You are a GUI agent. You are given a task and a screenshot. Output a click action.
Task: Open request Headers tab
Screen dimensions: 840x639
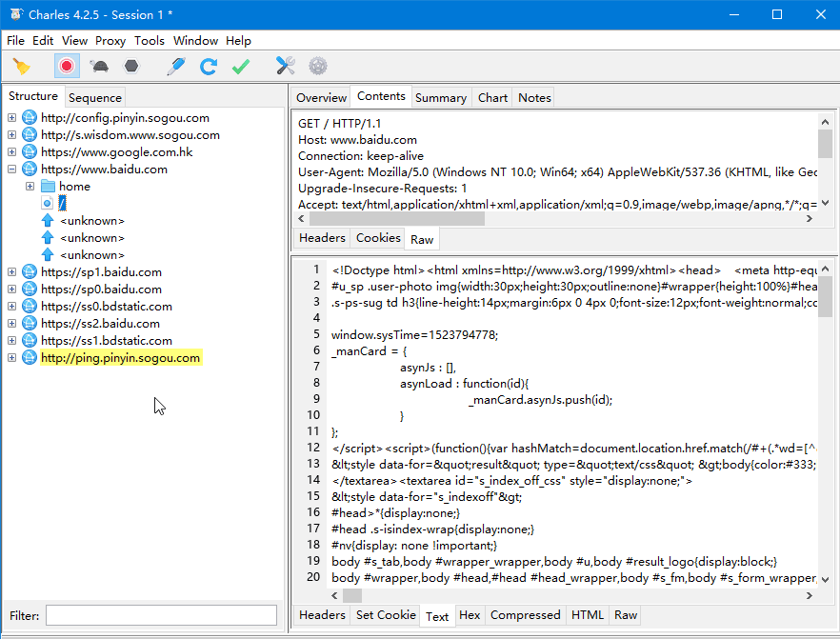pyautogui.click(x=322, y=238)
